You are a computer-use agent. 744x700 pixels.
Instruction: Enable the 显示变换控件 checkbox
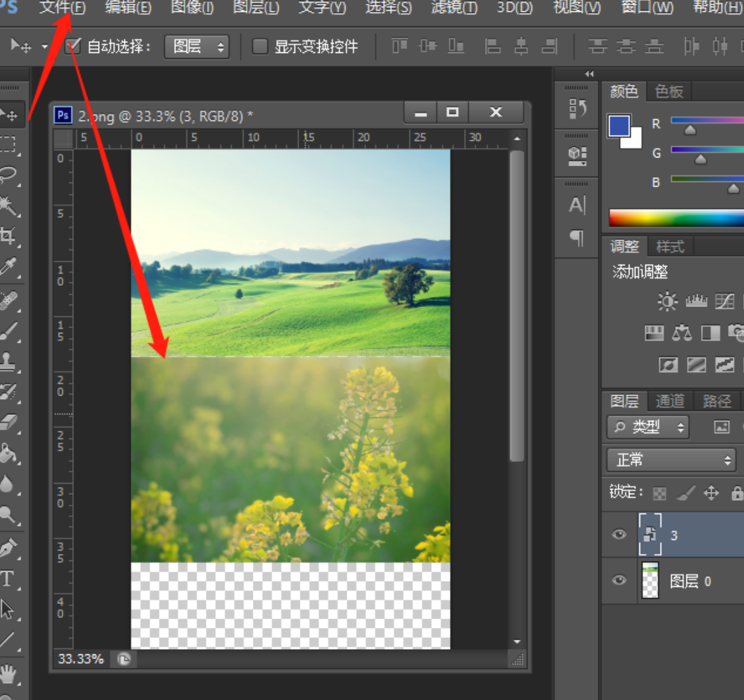260,46
